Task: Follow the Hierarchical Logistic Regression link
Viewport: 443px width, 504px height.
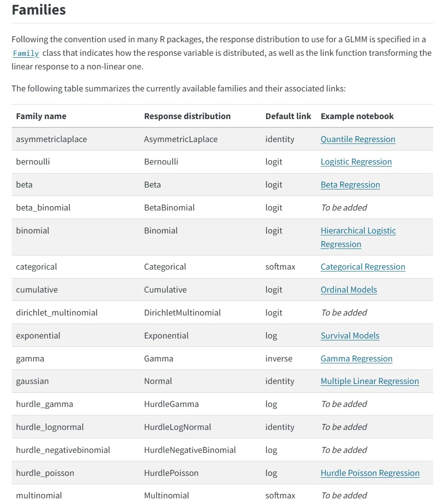Action: [358, 237]
